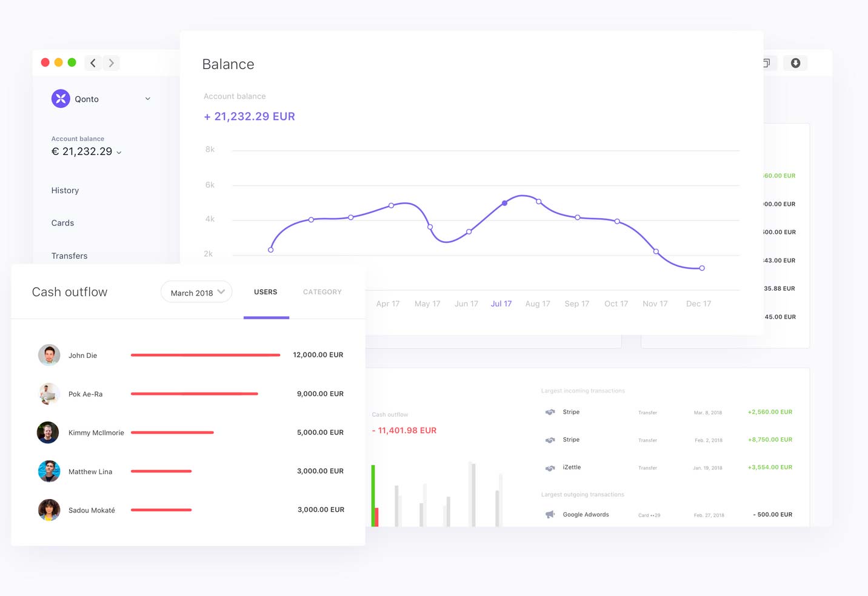The image size is (868, 596).
Task: Select the Jul 17 point on balance chart
Action: (504, 203)
